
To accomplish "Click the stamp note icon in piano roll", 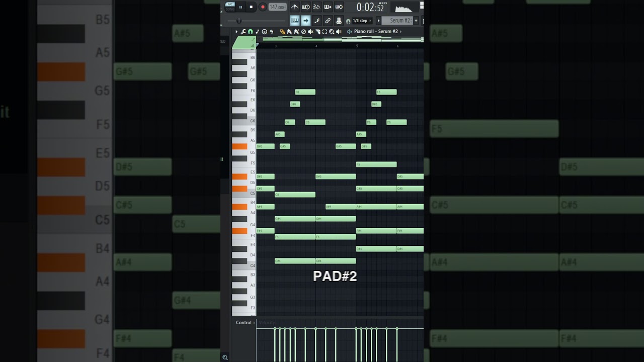I will click(x=257, y=32).
